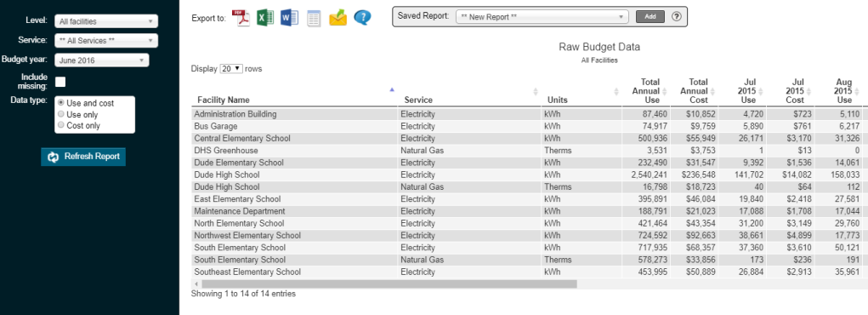Click the spreadsheet table export icon
The image size is (868, 315).
(314, 18)
